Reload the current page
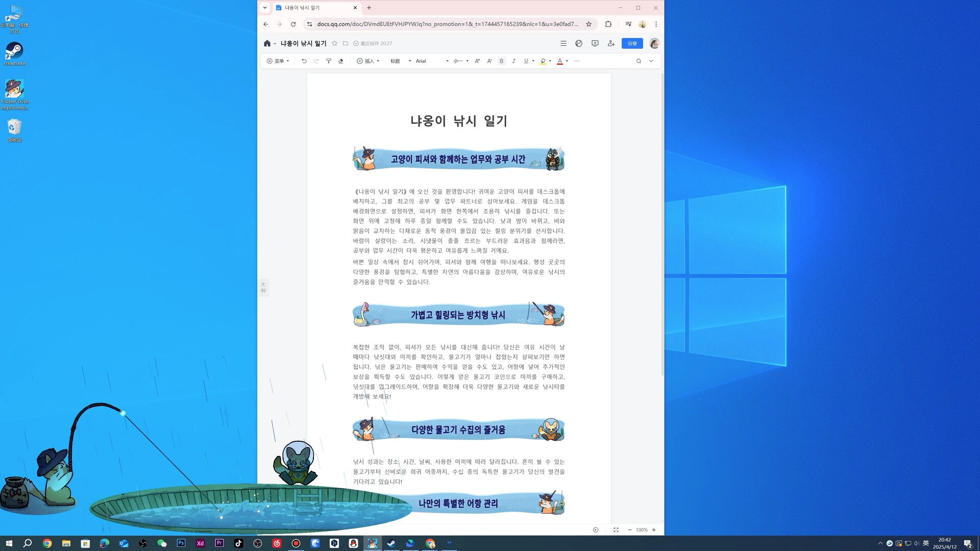 point(293,24)
